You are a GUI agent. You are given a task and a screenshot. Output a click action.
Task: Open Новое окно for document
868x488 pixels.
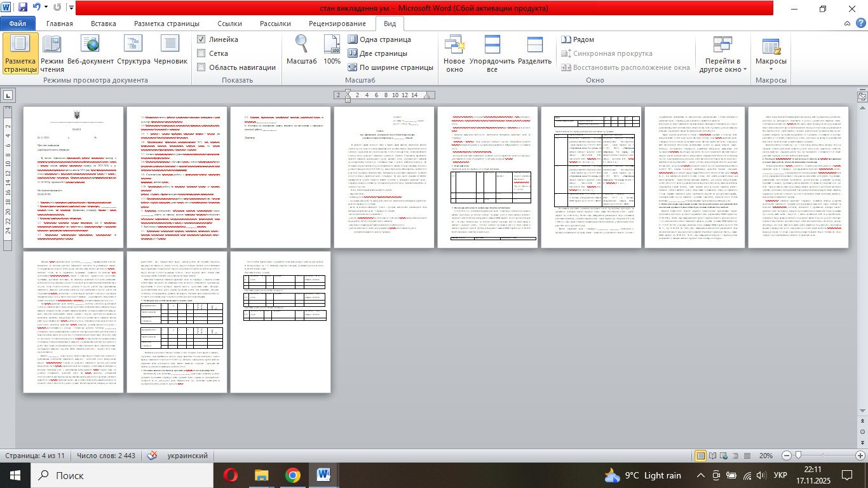454,53
